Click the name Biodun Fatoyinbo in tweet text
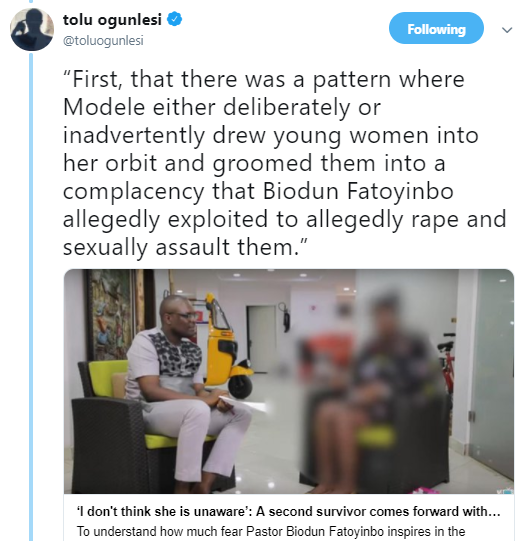 (x=358, y=191)
